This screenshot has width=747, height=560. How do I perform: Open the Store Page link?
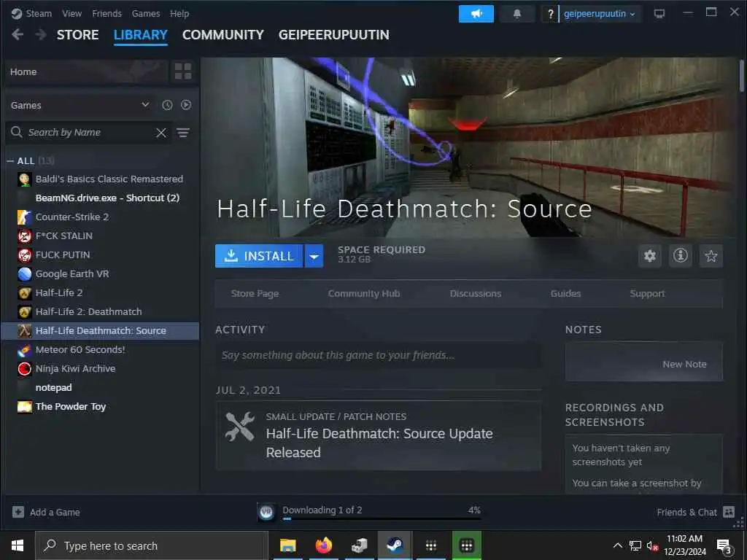pyautogui.click(x=255, y=293)
